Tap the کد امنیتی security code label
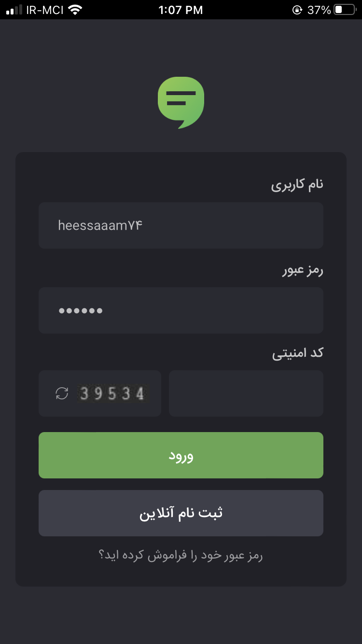The image size is (362, 644). 298,353
